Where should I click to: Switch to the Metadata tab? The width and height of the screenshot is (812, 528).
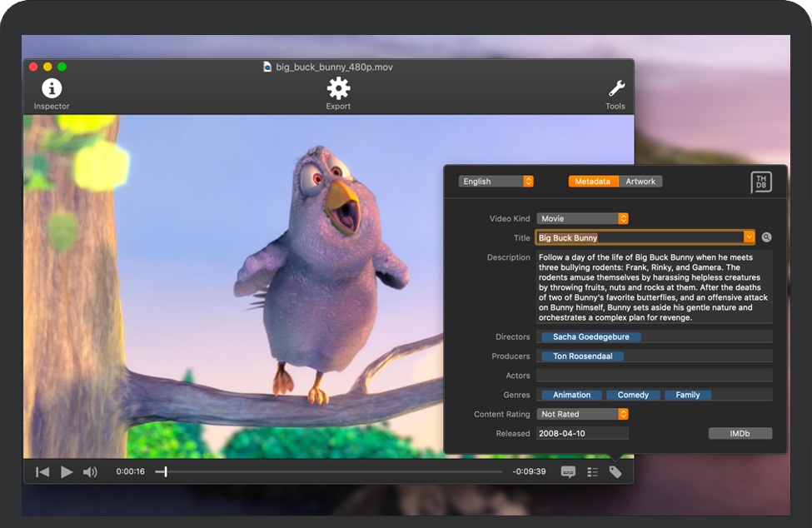tap(592, 182)
